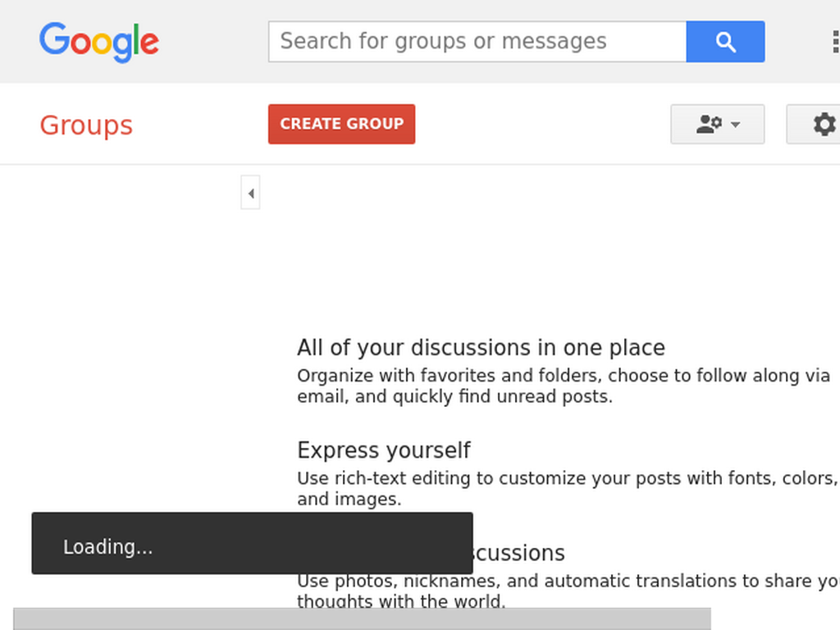Click the red CREATE GROUP button
Image resolution: width=840 pixels, height=630 pixels.
pyautogui.click(x=342, y=125)
